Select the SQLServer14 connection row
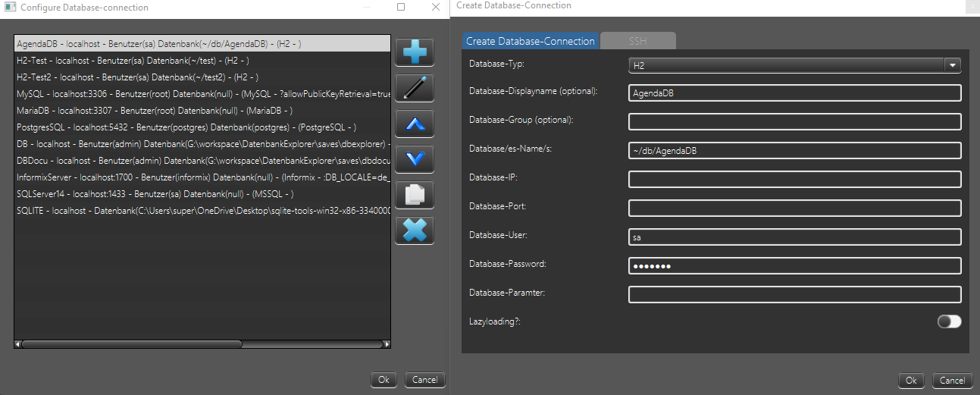Image resolution: width=980 pixels, height=395 pixels. coord(202,194)
